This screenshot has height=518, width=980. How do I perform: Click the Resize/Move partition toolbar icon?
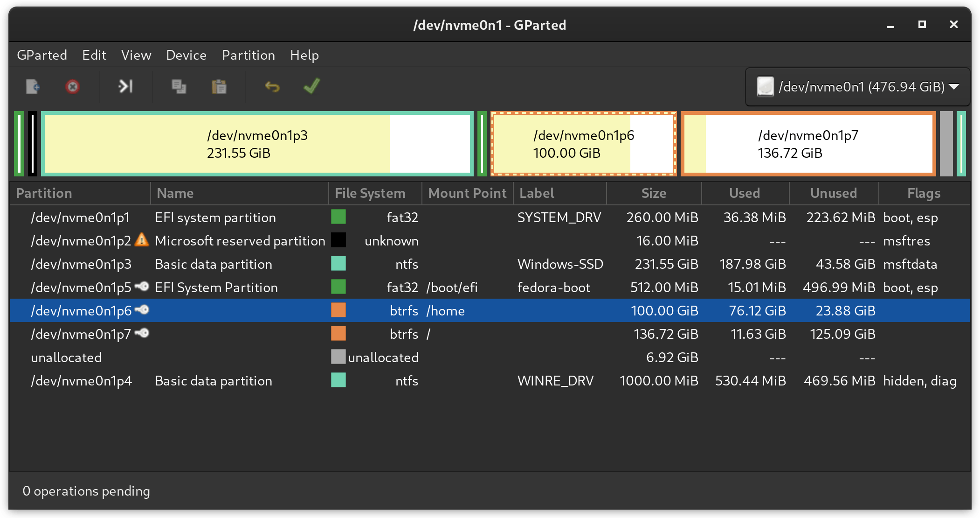coord(125,87)
